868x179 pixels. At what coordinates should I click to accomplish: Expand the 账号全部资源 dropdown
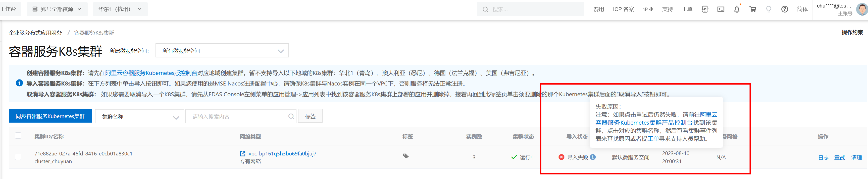point(57,9)
